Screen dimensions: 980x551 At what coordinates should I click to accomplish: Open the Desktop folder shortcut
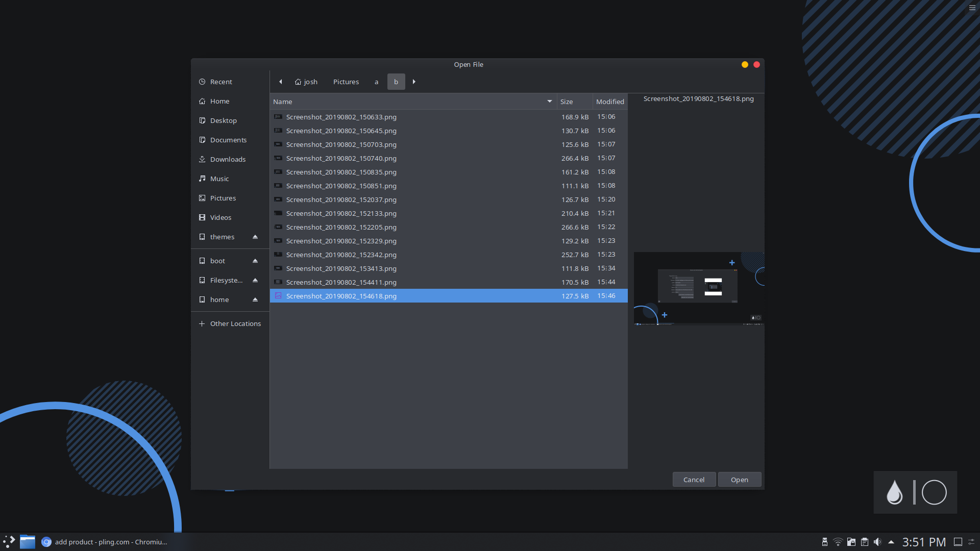pos(230,120)
